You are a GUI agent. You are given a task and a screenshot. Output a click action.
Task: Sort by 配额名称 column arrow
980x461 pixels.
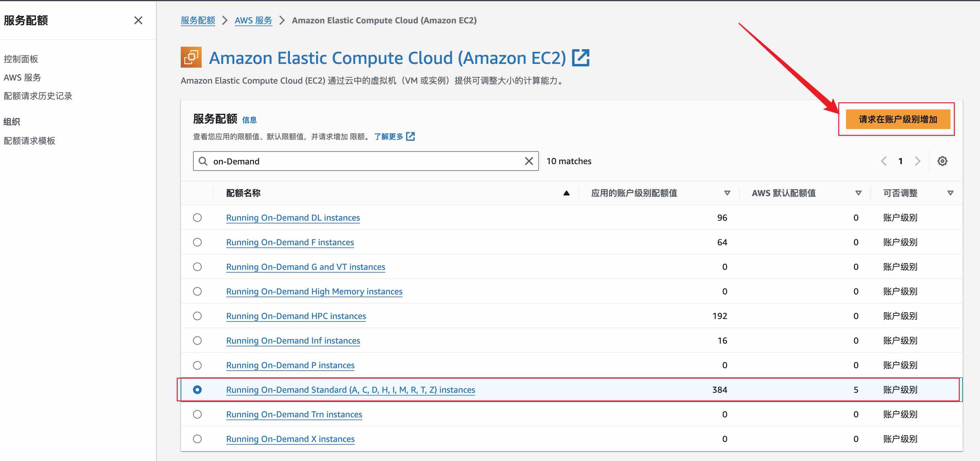pyautogui.click(x=567, y=193)
